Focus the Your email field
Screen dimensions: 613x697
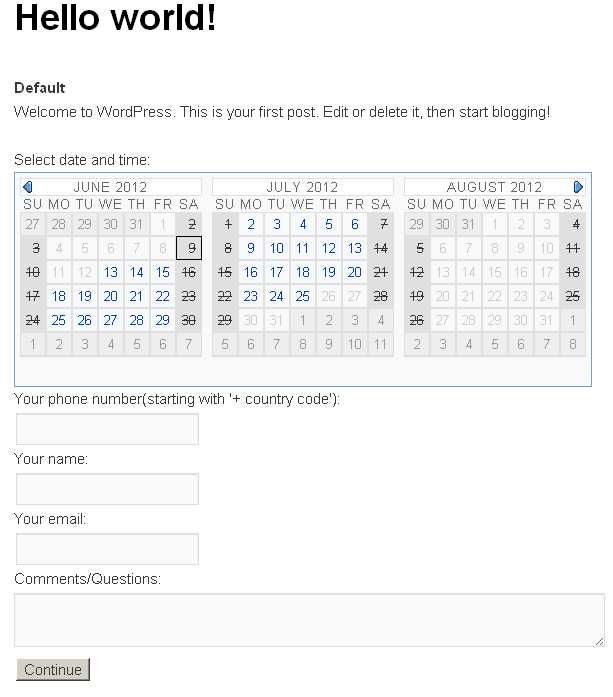[x=108, y=549]
